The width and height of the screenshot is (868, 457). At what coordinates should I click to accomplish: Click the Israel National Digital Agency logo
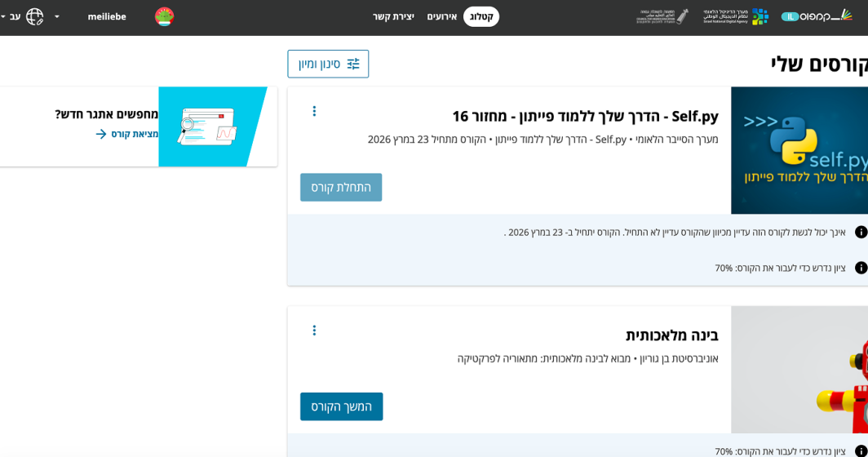pyautogui.click(x=735, y=16)
